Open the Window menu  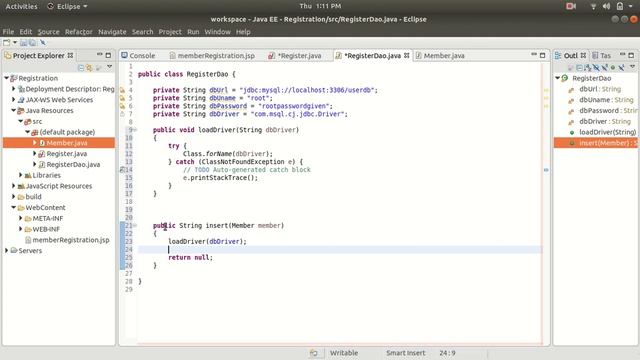[x=218, y=32]
